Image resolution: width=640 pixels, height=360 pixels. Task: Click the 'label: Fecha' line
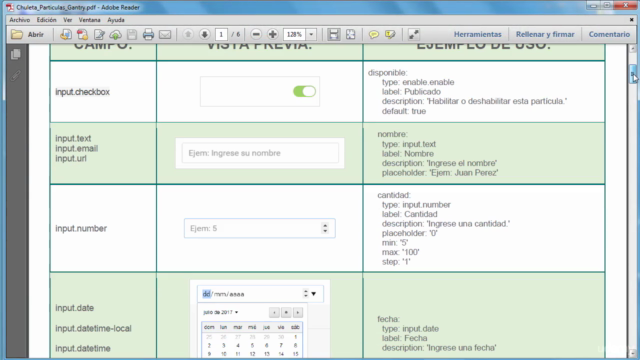click(404, 338)
